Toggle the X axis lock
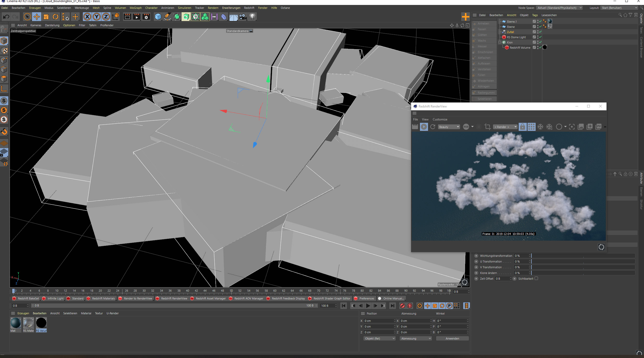The width and height of the screenshot is (644, 358). [x=87, y=17]
